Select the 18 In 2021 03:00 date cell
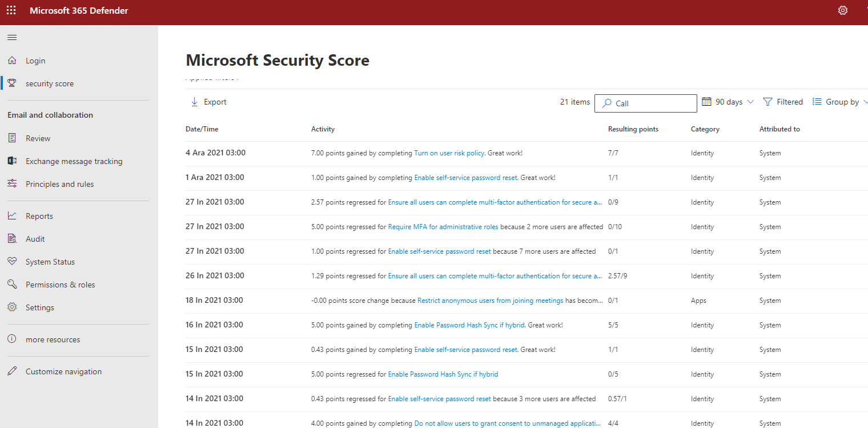The height and width of the screenshot is (428, 868). 214,301
